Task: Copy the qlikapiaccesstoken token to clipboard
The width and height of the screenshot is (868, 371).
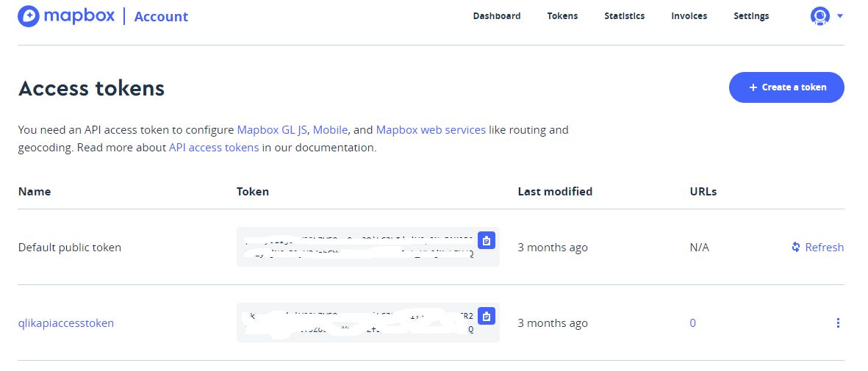Action: pyautogui.click(x=486, y=316)
